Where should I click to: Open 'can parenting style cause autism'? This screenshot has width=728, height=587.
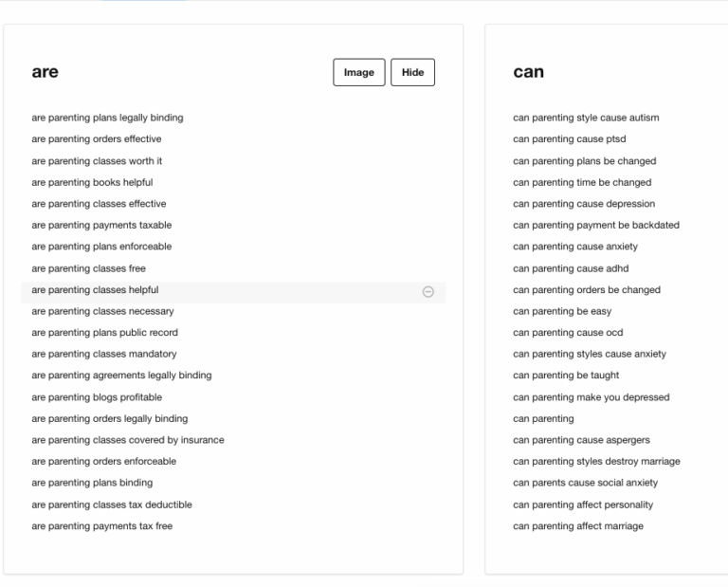(586, 119)
